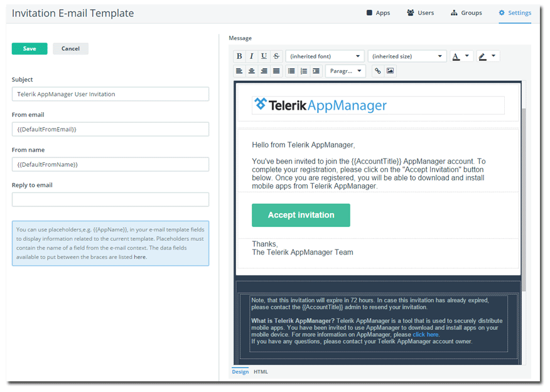Open the inherited font dropdown
The image size is (550, 392).
(325, 56)
